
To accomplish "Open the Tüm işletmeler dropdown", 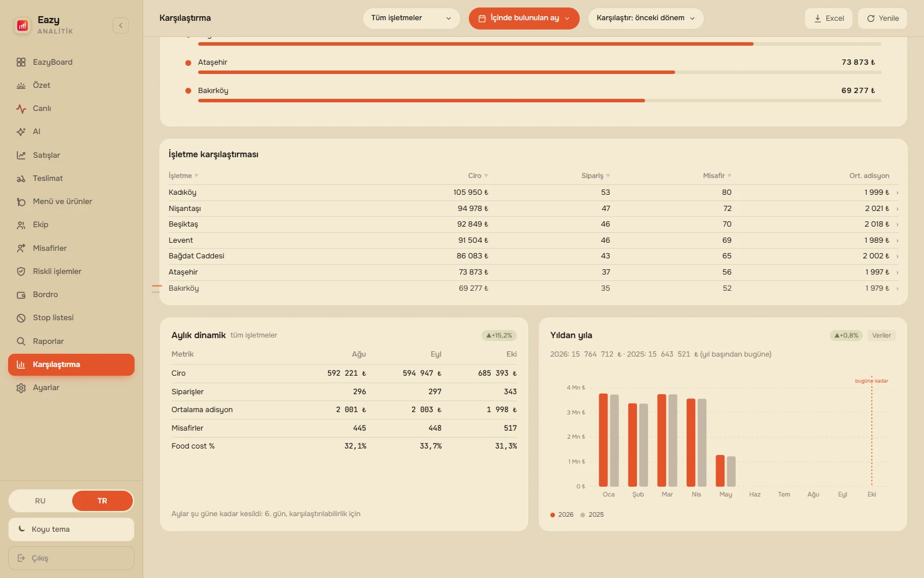I will pos(411,18).
